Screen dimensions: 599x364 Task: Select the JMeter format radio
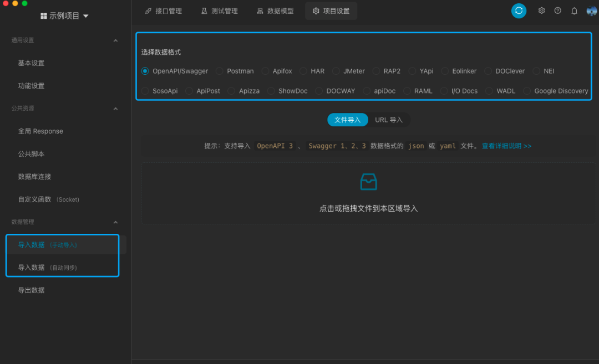pyautogui.click(x=336, y=71)
